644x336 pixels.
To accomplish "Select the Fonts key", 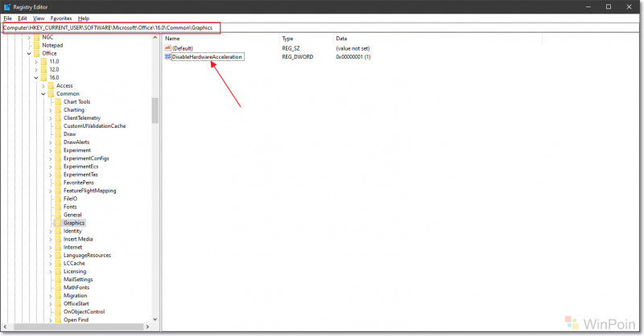I will (x=70, y=207).
